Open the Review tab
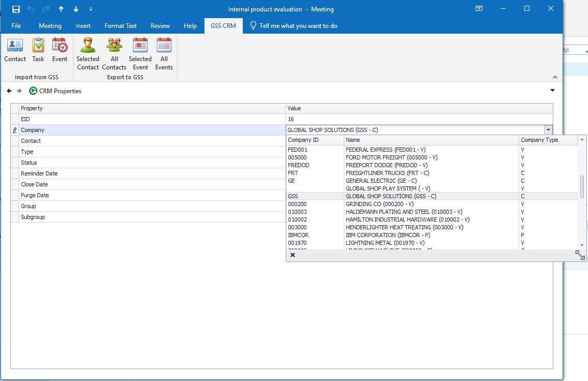Viewport: 588px width, 381px height. (x=160, y=25)
